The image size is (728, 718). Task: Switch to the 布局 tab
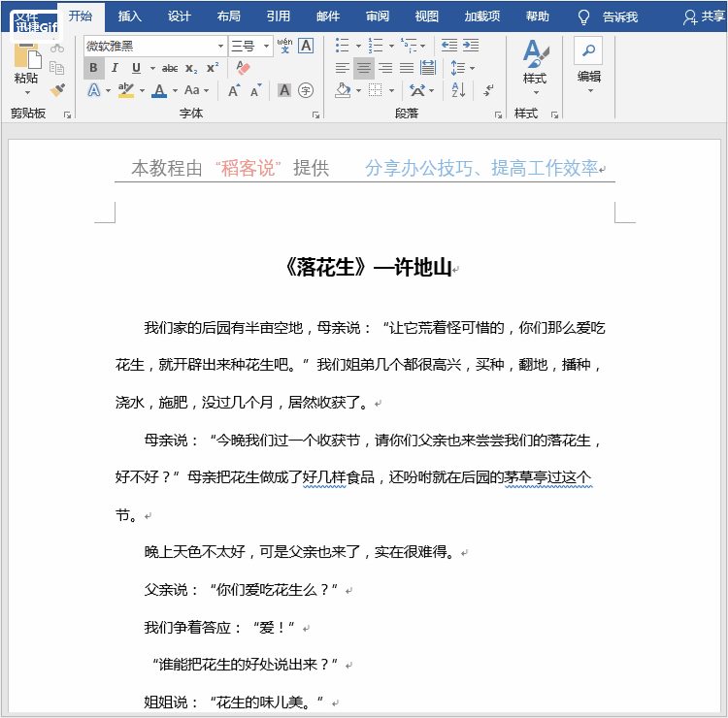[x=229, y=16]
